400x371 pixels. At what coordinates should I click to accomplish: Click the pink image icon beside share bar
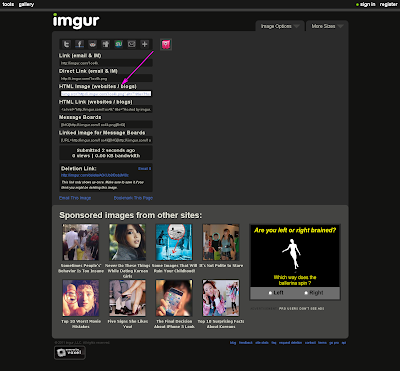(166, 44)
